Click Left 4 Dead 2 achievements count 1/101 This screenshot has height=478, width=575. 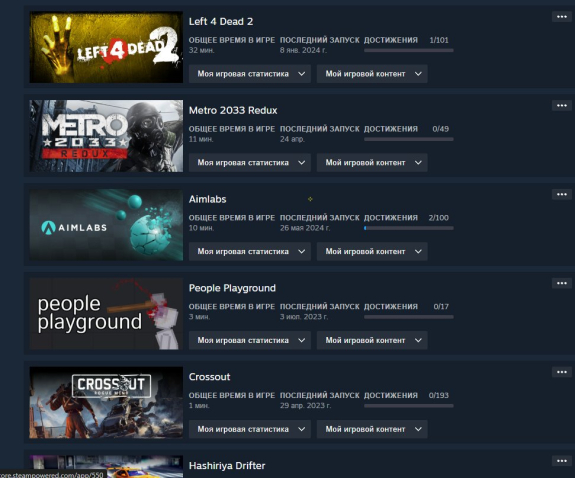click(439, 40)
